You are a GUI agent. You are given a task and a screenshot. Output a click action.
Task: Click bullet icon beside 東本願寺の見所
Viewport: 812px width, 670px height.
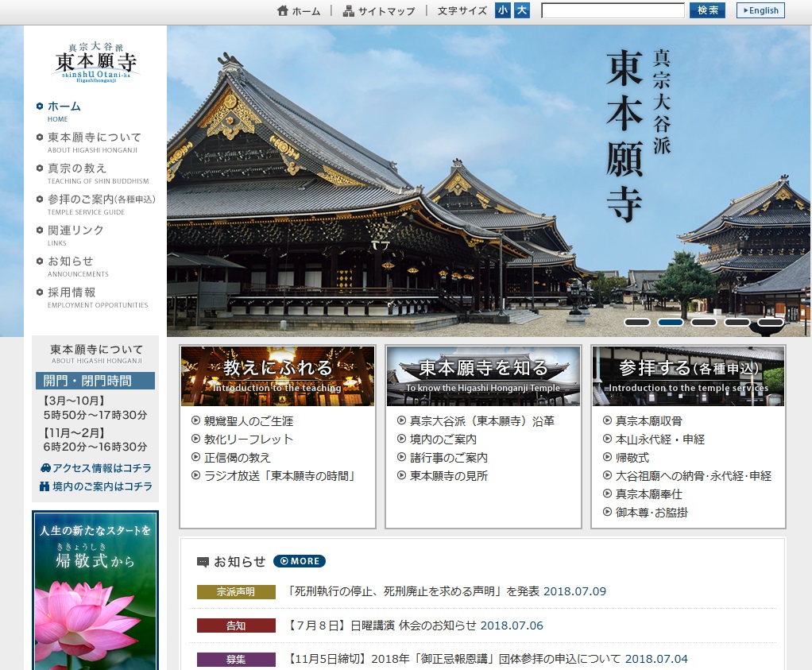tap(401, 475)
